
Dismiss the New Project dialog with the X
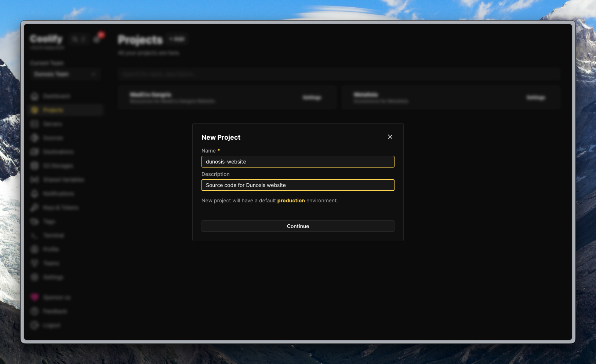point(390,137)
